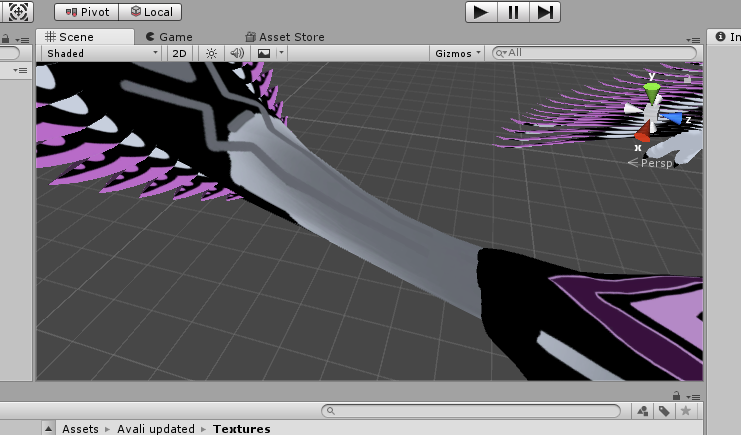The height and width of the screenshot is (435, 741).
Task: Search by asset type filter icon
Action: click(x=643, y=411)
